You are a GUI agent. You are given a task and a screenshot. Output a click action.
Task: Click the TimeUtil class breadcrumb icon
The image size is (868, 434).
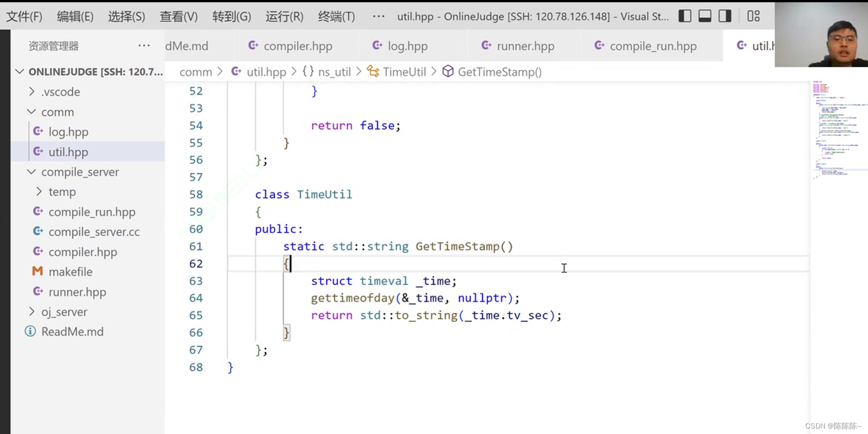click(373, 71)
